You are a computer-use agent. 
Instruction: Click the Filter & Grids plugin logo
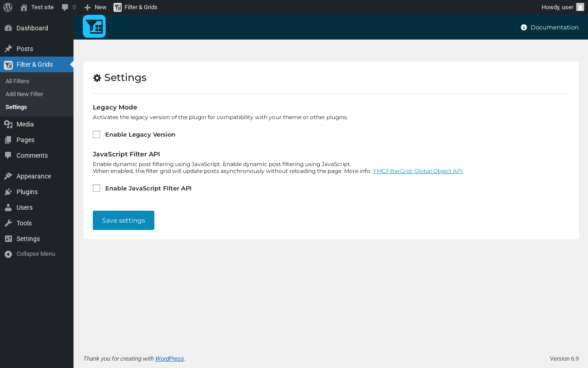tap(94, 26)
